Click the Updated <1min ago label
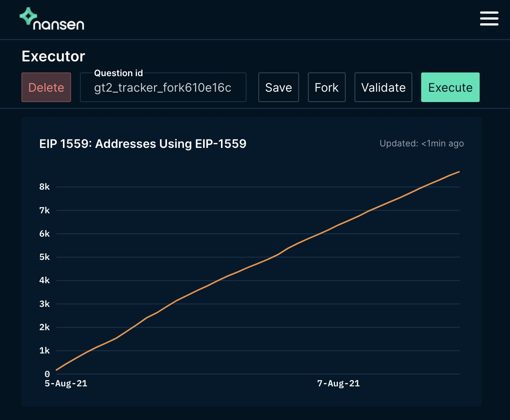Screen dimensions: 510x420 click(422, 143)
